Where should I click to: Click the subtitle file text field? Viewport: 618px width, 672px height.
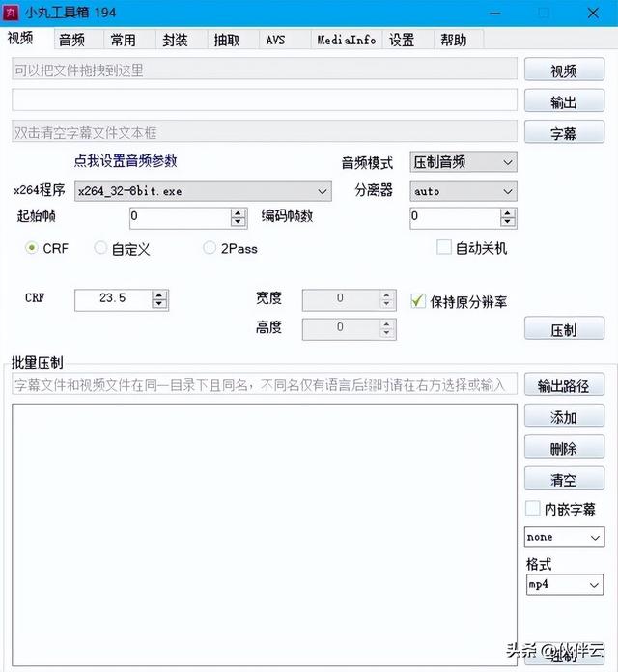point(265,131)
